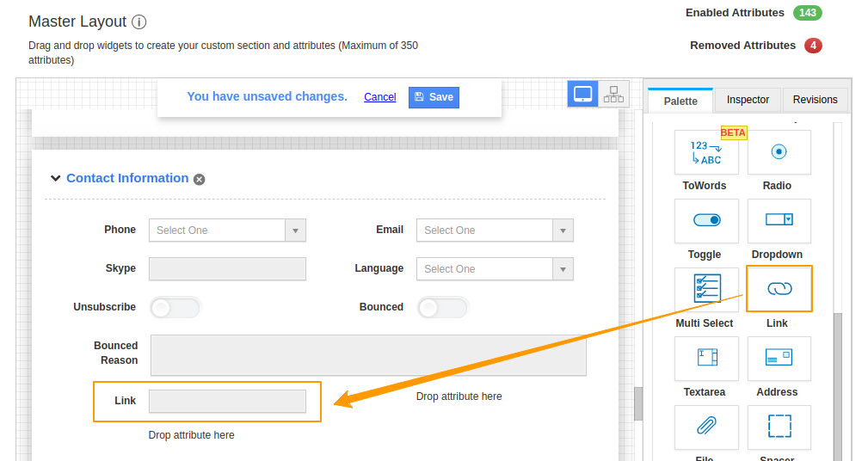The width and height of the screenshot is (868, 461).
Task: Save the unsaved changes
Action: click(x=434, y=97)
